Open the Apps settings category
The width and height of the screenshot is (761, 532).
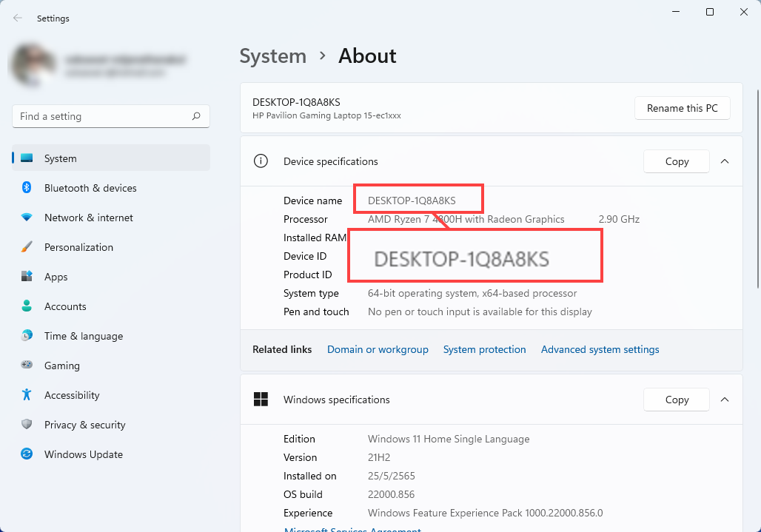111,277
